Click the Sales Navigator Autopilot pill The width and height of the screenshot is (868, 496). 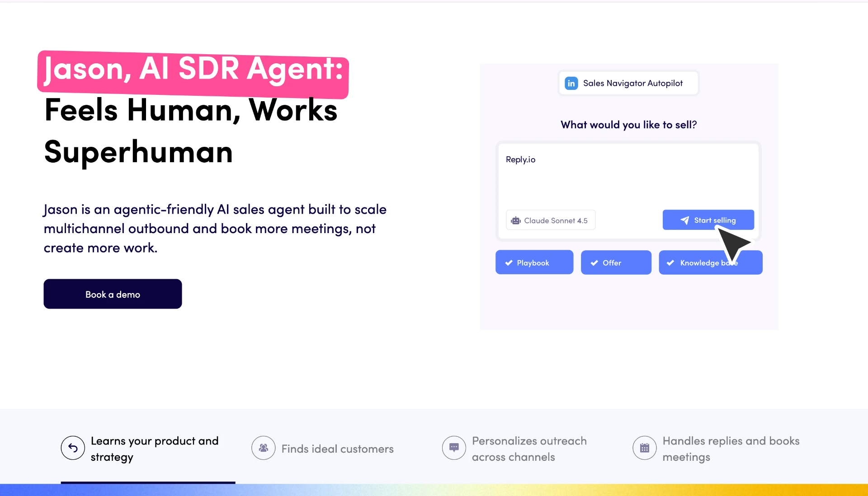[628, 83]
